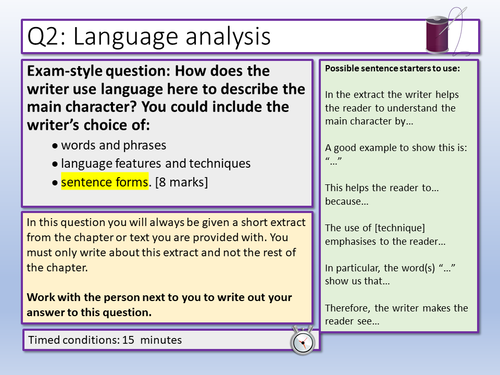Click the 'Possible sentence starters to use:' heading
Viewport: 500px width, 375px height.
pyautogui.click(x=392, y=68)
